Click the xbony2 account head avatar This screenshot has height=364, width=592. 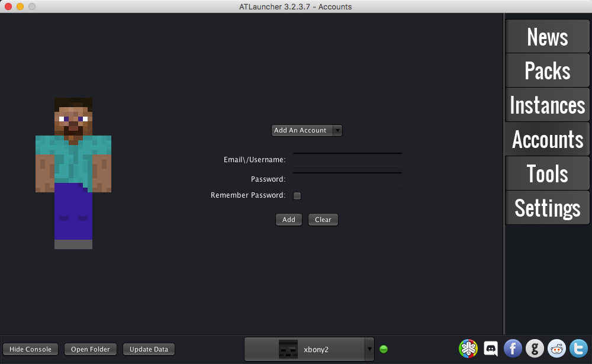point(288,349)
